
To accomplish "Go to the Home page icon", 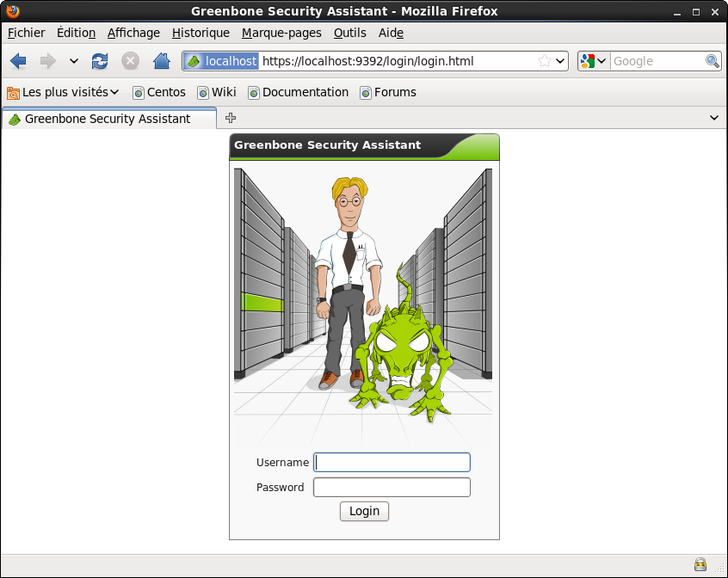I will pos(161,61).
